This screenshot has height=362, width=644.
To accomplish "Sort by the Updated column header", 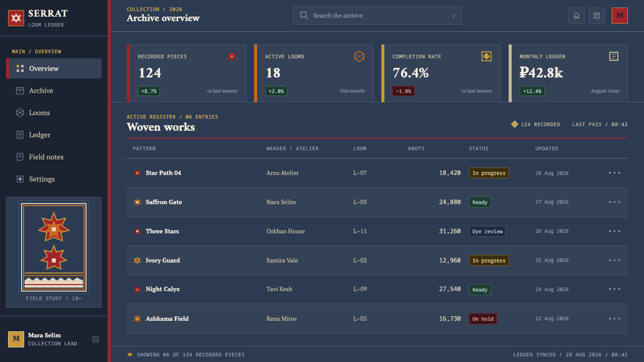I will coord(547,149).
